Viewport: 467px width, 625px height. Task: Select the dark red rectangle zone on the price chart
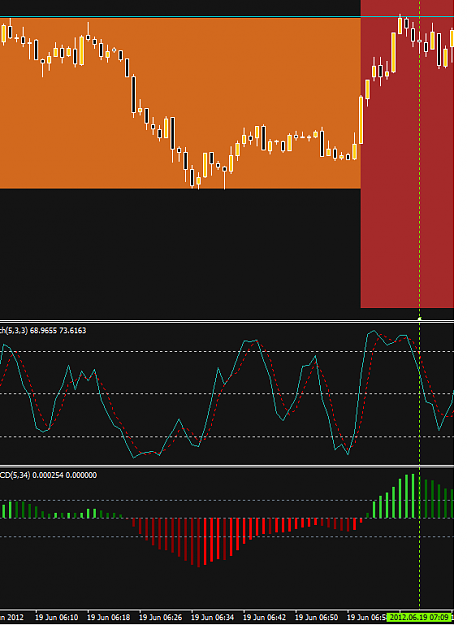[x=407, y=154]
